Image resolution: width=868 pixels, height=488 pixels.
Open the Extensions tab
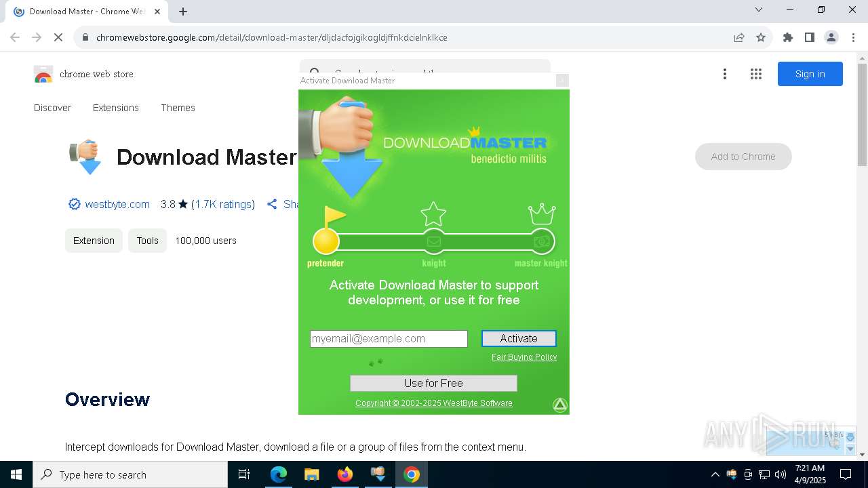pos(116,108)
